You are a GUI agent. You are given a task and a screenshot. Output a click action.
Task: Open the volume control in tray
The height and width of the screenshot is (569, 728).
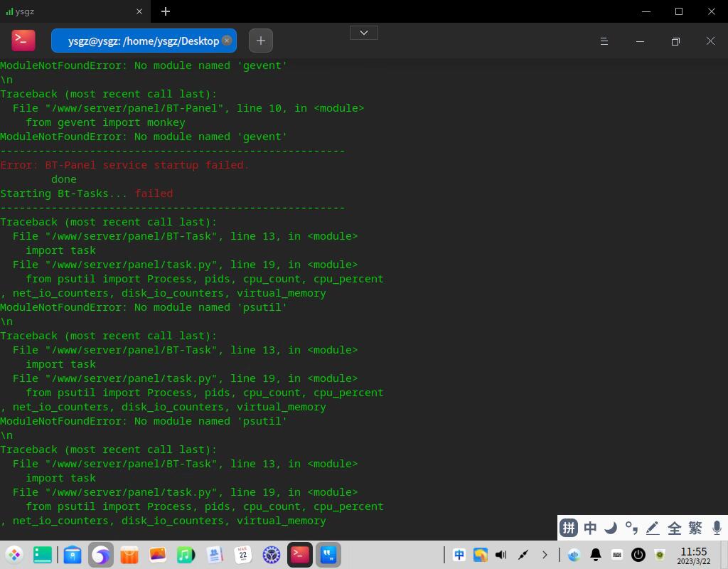click(501, 555)
